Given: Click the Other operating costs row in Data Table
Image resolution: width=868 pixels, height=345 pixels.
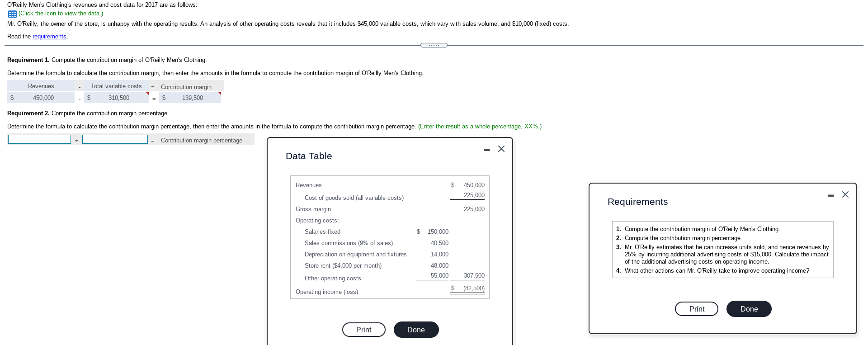Looking at the screenshot, I should (x=333, y=278).
